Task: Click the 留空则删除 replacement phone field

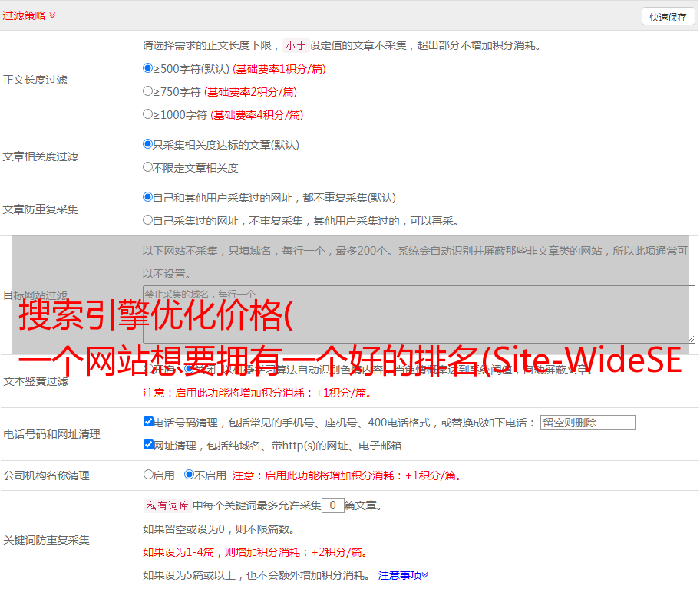Action: [x=587, y=423]
